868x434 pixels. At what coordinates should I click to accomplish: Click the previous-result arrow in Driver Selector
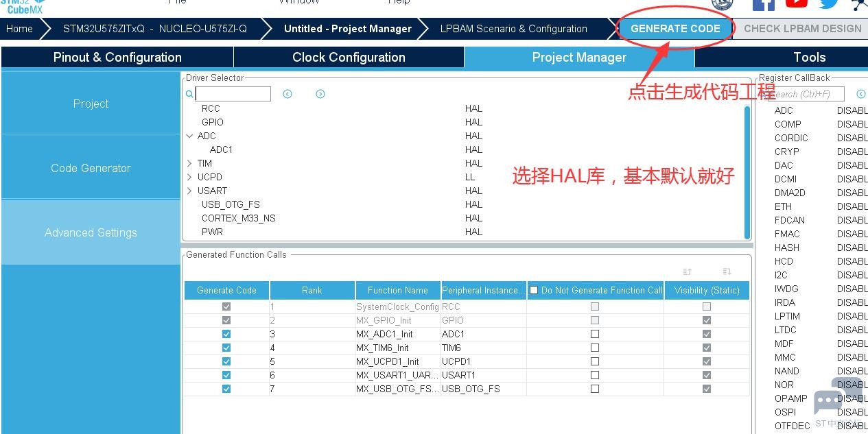click(x=288, y=94)
